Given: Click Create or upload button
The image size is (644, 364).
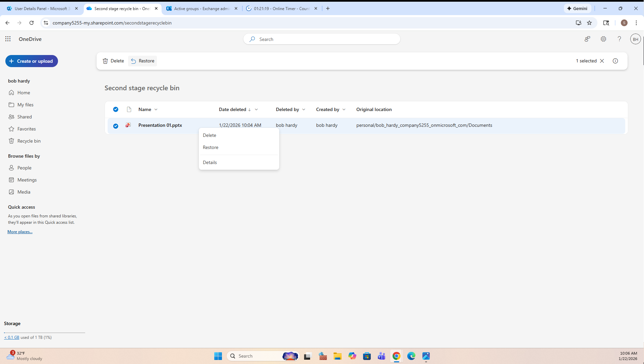Looking at the screenshot, I should pos(32,61).
